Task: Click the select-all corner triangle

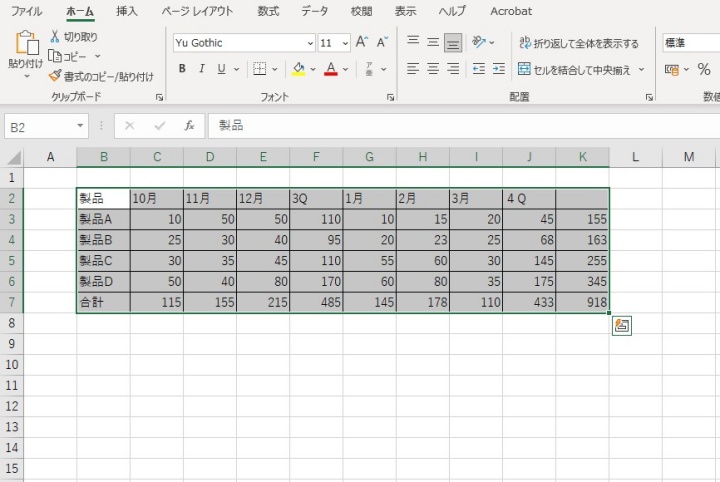Action: click(x=14, y=157)
